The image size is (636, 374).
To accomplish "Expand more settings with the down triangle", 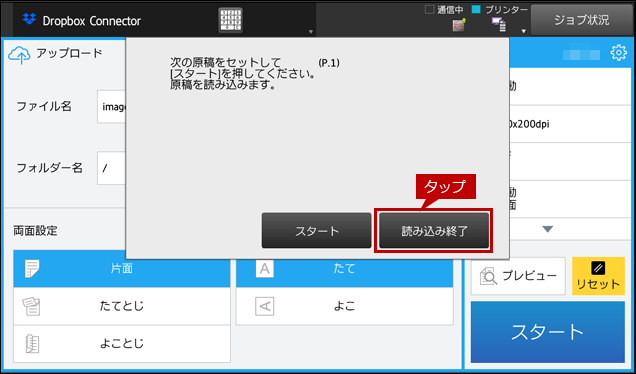I will click(548, 229).
